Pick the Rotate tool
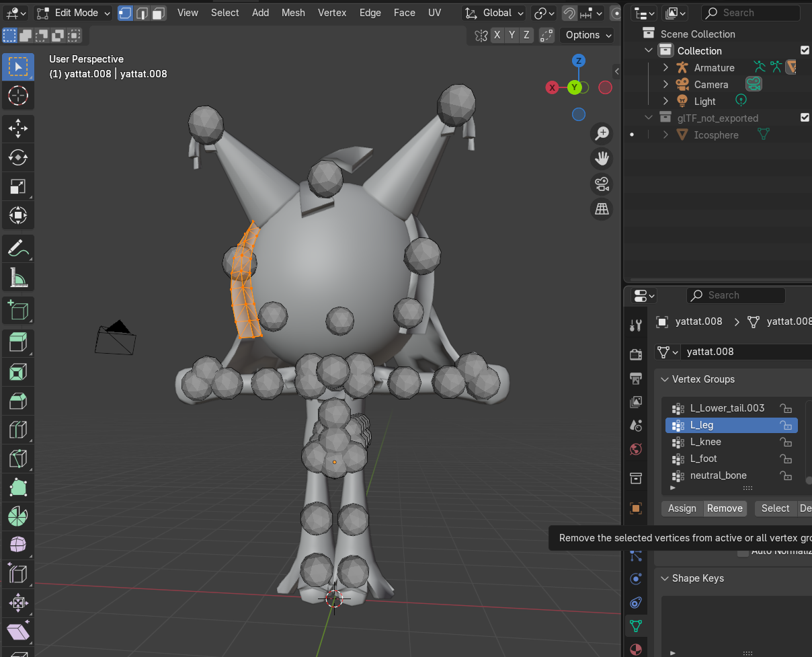This screenshot has height=657, width=812. [x=18, y=157]
